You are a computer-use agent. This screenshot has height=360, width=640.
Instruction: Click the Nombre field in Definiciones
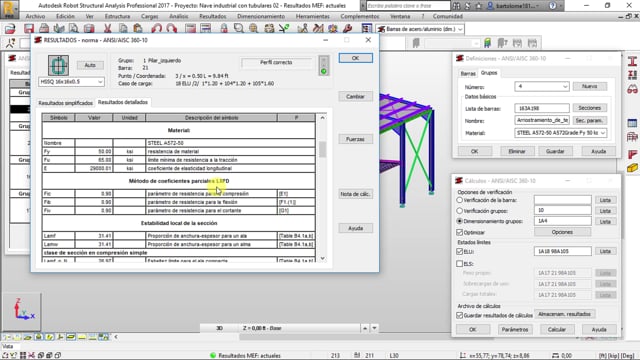(x=542, y=120)
